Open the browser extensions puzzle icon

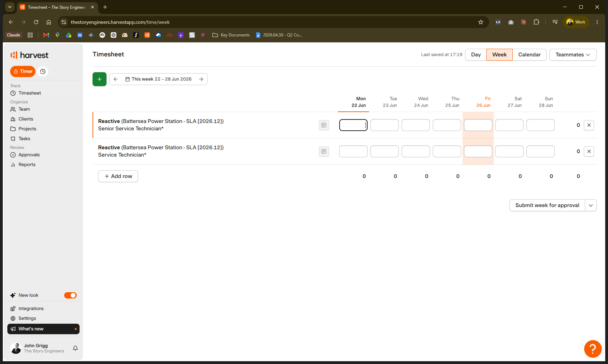click(x=536, y=22)
